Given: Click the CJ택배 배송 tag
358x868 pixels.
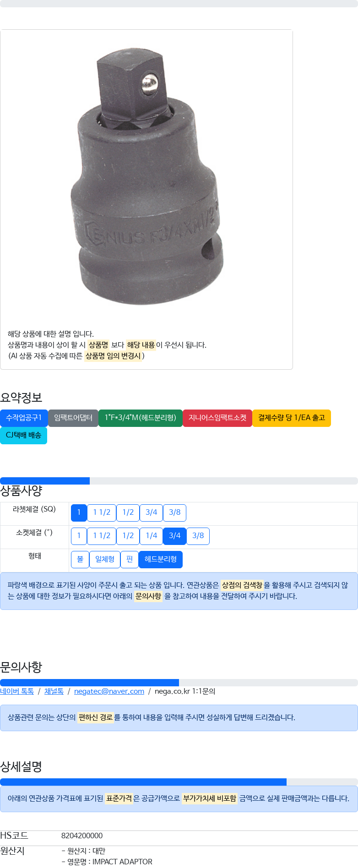Looking at the screenshot, I should 24,435.
